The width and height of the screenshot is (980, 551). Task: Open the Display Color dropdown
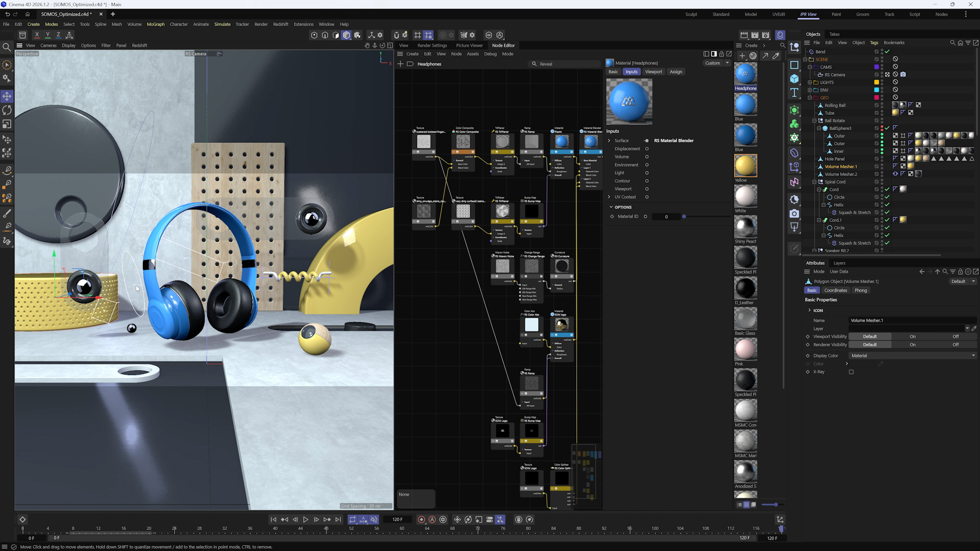(912, 356)
